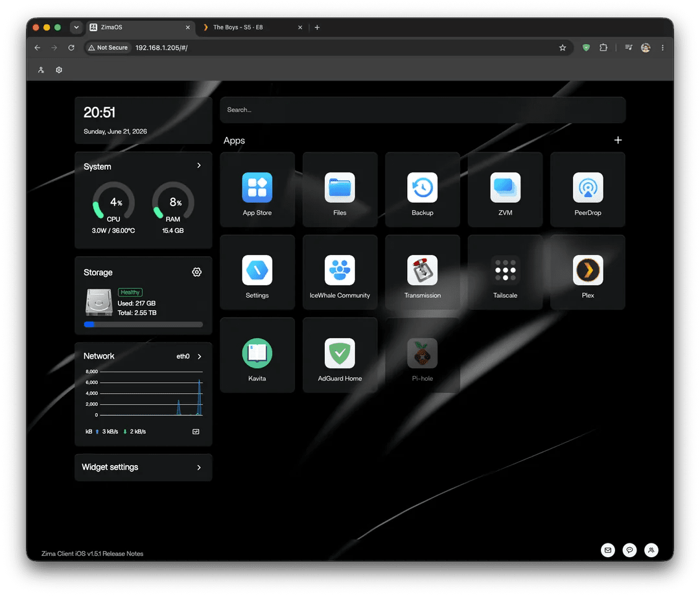Open Tailscale app
Viewport: 700px width, 596px height.
pos(505,272)
